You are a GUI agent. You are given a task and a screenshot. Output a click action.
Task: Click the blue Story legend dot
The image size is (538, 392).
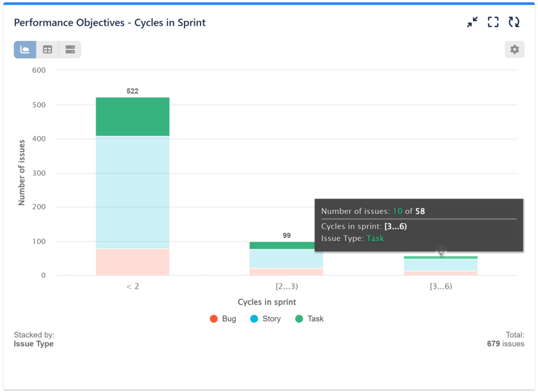point(255,318)
